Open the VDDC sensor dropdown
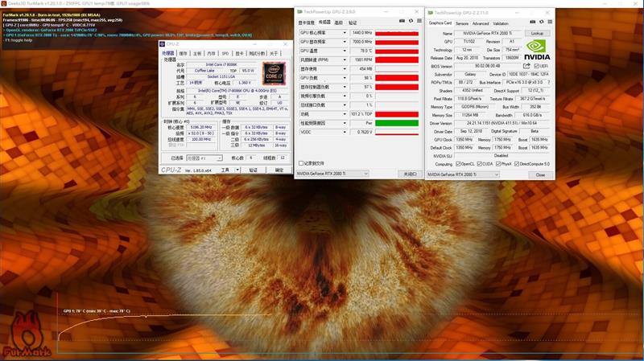Screen dimensions: 644x361 (x=345, y=132)
